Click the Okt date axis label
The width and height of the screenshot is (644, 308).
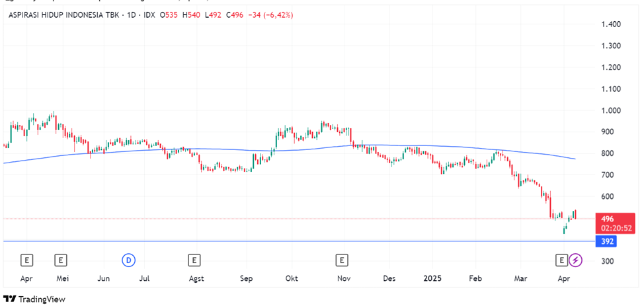click(292, 278)
